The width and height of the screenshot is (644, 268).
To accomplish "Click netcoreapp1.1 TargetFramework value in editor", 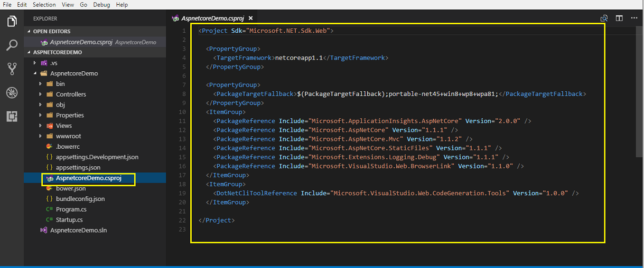I will point(298,58).
